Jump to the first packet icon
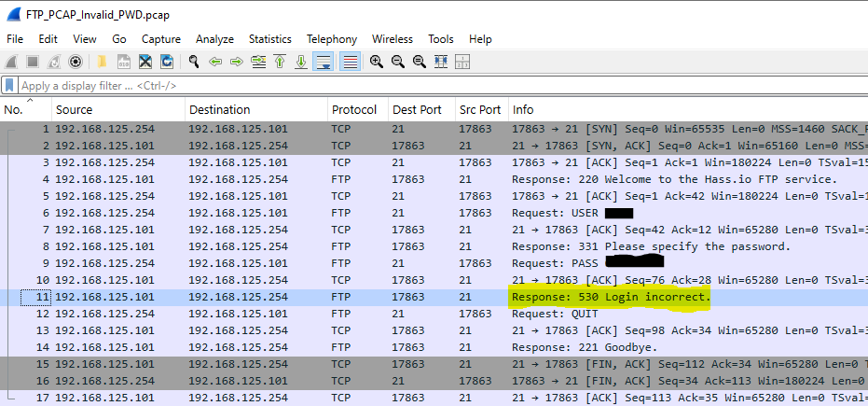The height and width of the screenshot is (406, 868). coord(280,62)
